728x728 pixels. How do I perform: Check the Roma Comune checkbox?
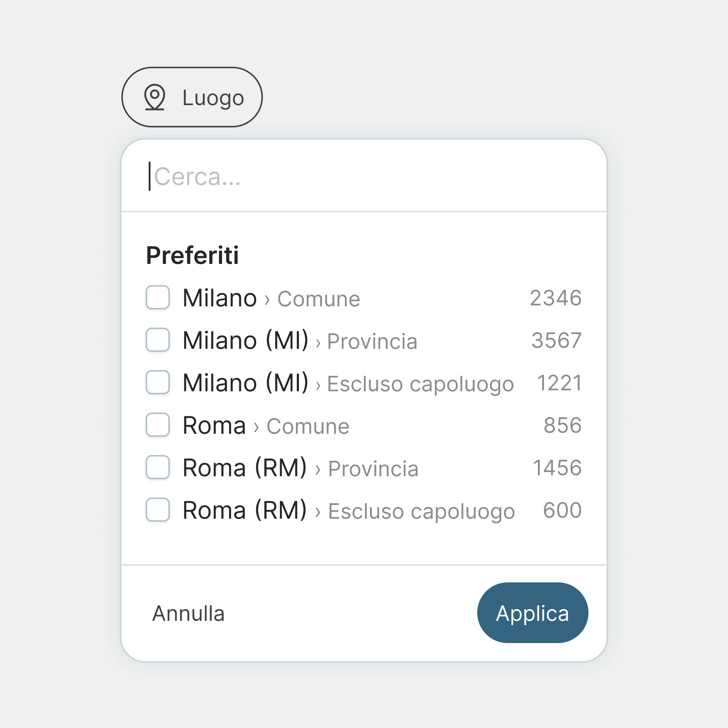[158, 426]
